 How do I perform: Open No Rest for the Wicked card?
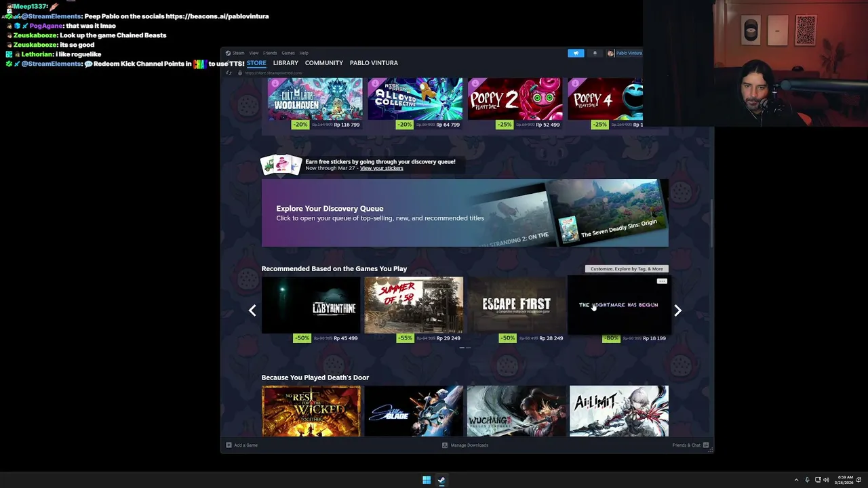tap(311, 411)
